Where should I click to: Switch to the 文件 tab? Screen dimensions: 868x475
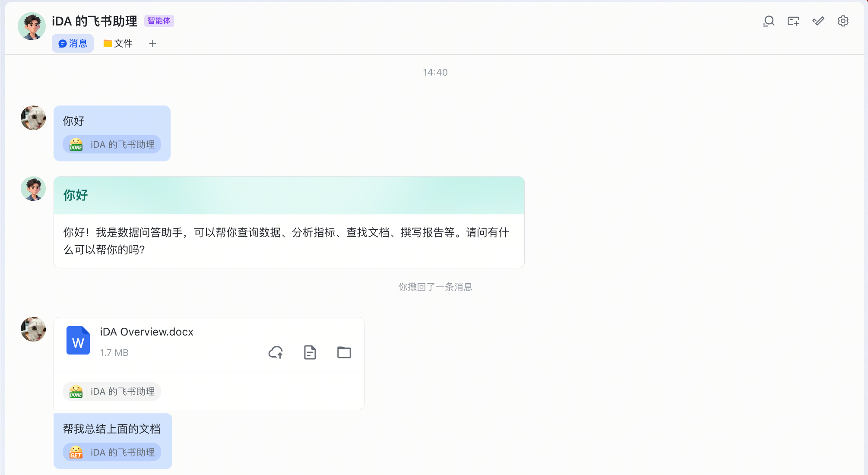(118, 44)
